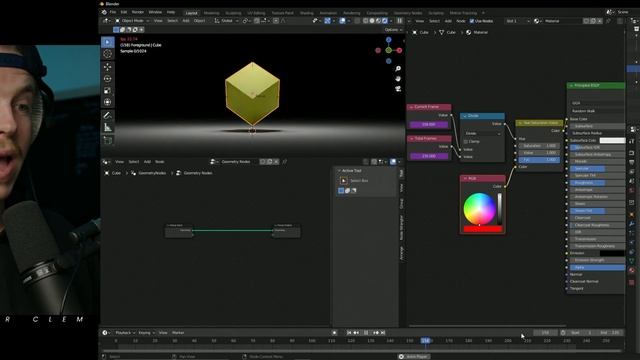Open the Marker menu in timeline
Screen dimensions: 640x360
178,333
